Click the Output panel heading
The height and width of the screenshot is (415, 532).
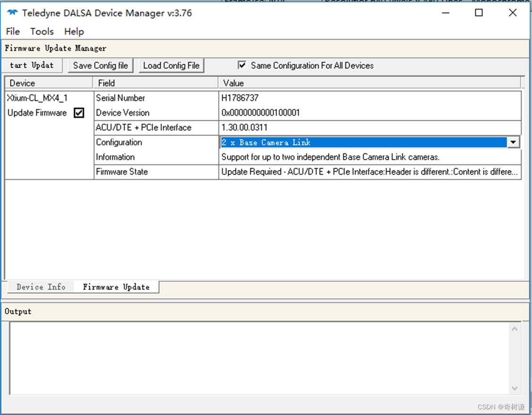click(18, 311)
